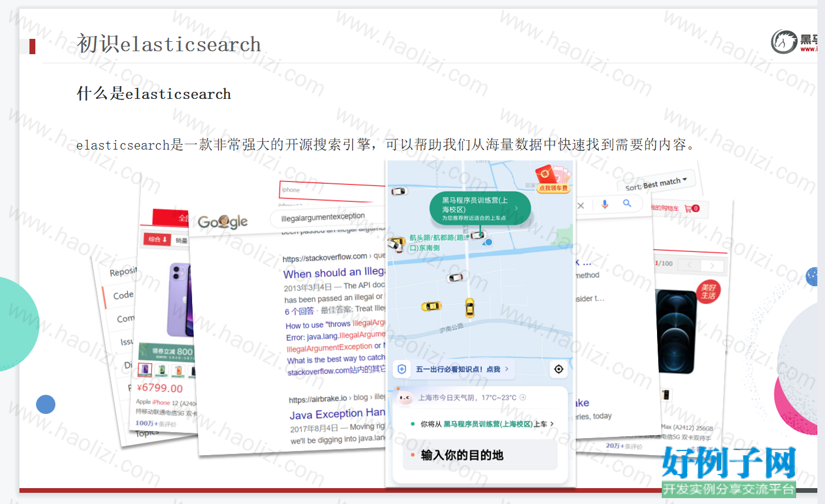Select the Repositories item in GitHub sidebar
This screenshot has height=504, width=825.
point(123,271)
